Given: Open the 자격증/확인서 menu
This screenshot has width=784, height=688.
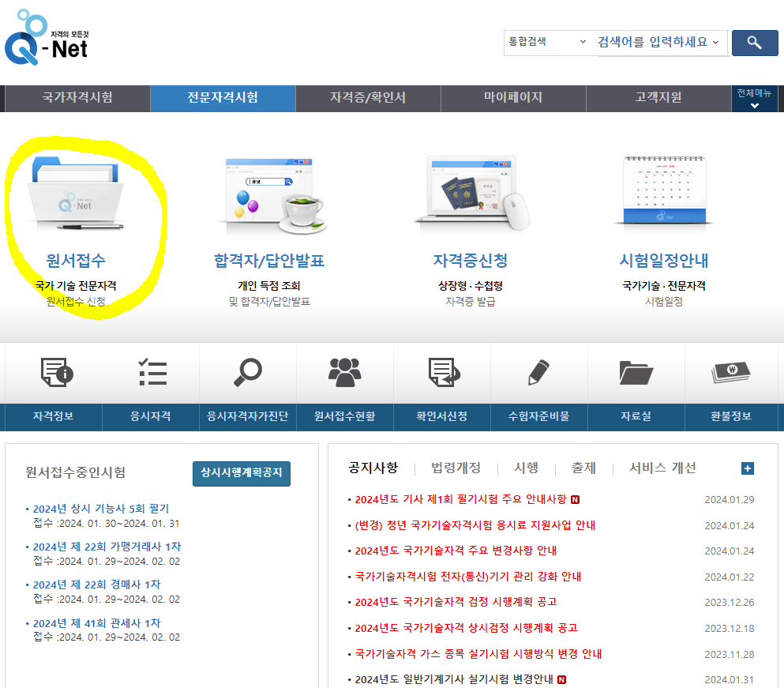Looking at the screenshot, I should 368,98.
